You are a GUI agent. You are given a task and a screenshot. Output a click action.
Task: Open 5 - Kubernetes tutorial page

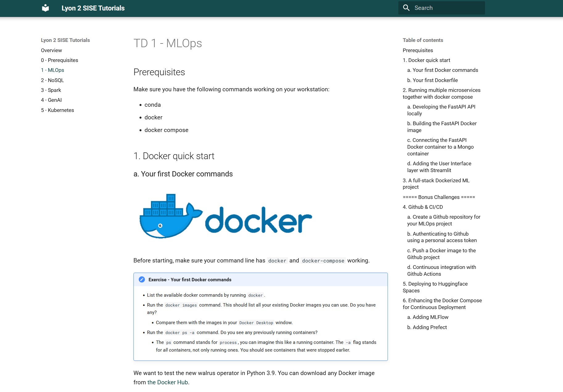pos(57,110)
